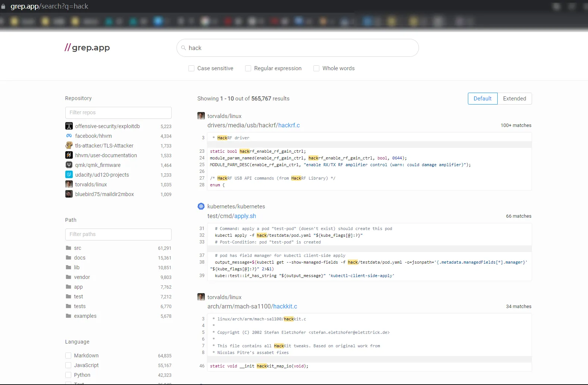Click offensive-security/exploitdb repo avatar
Viewport: 588px width, 385px height.
69,126
